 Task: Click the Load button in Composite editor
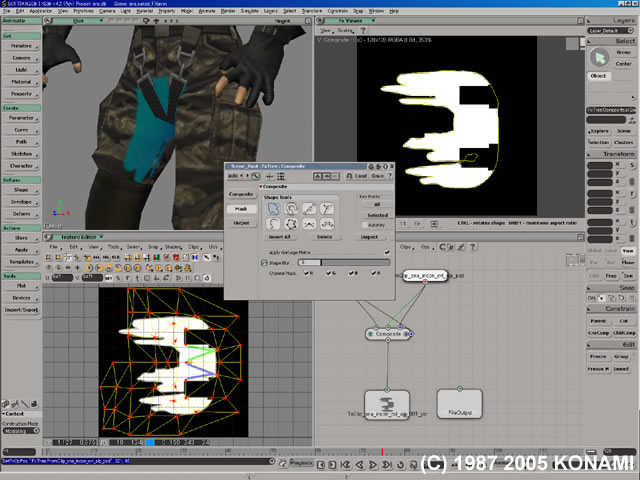pos(361,176)
